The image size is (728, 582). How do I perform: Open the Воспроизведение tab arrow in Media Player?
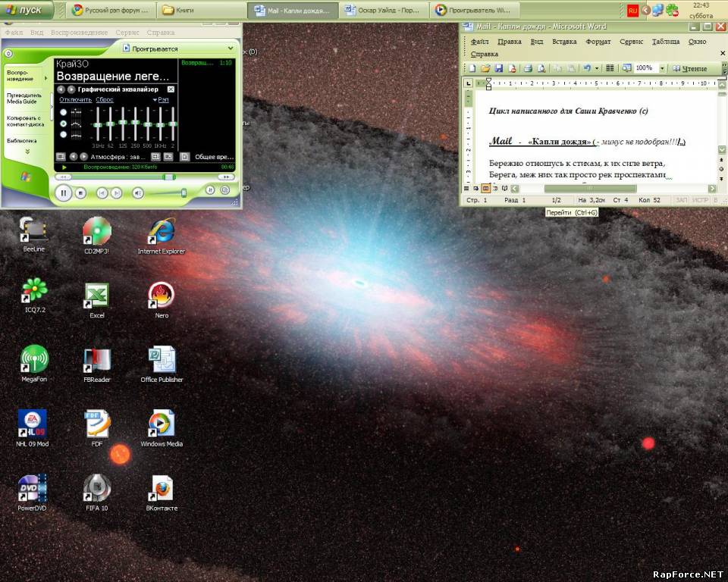coord(45,78)
